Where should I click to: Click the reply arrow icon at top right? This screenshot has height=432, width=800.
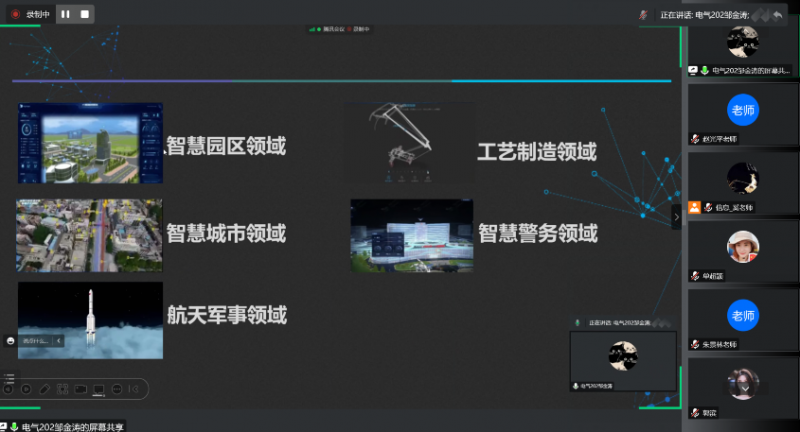coord(778,15)
